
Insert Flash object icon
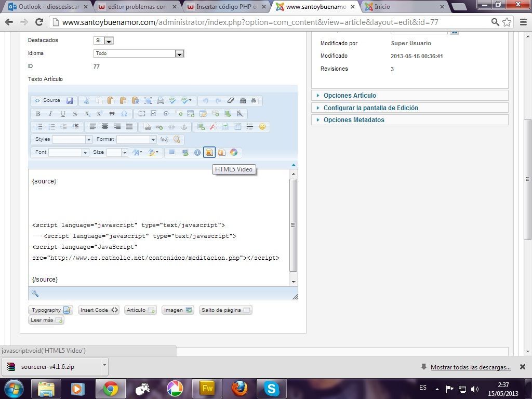point(213,127)
